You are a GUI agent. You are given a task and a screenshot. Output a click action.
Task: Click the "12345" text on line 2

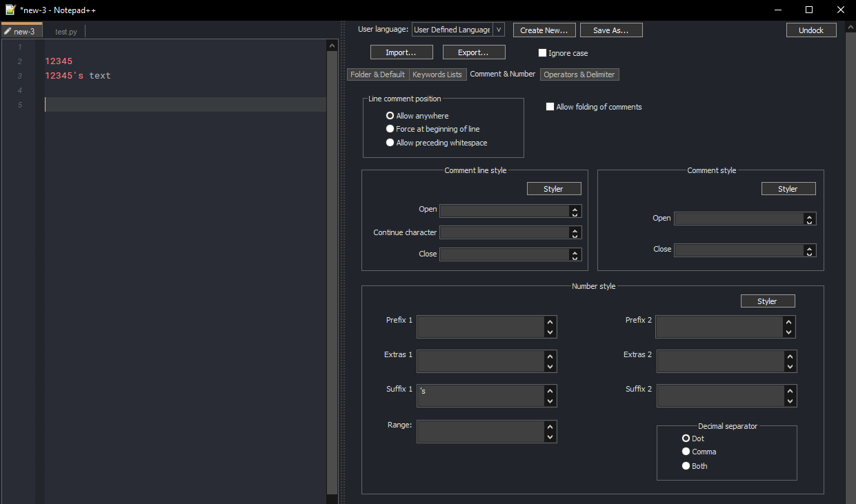click(x=59, y=61)
